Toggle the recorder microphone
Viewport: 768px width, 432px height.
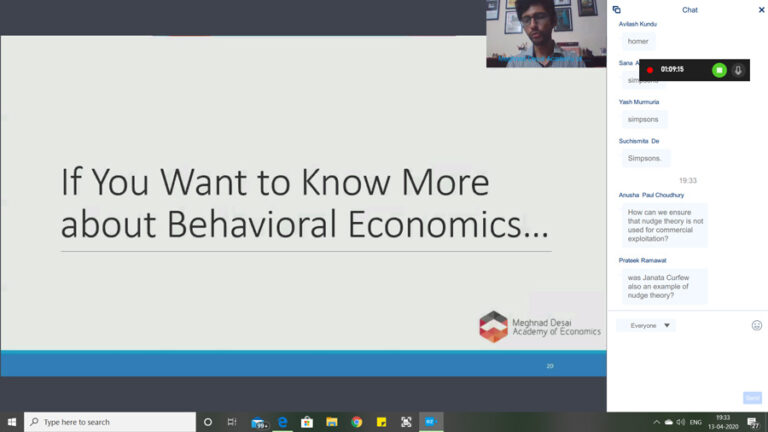(738, 70)
